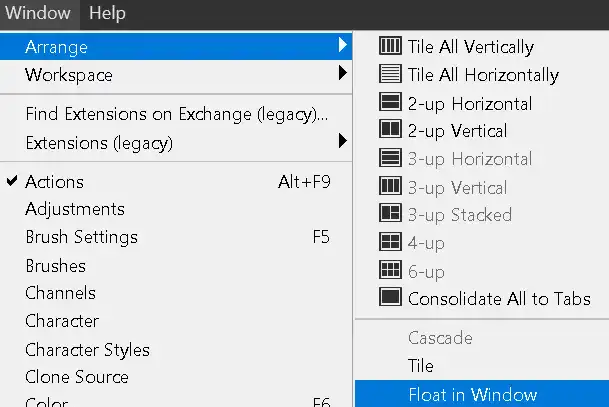Click the 4-up layout icon
Viewport: 609px width, 407px height.
(391, 242)
